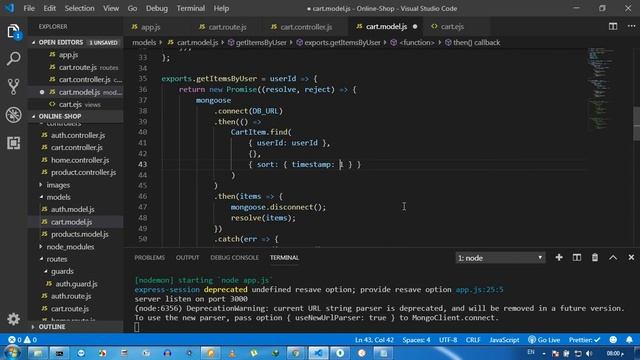Open the Edit menu

[49, 8]
